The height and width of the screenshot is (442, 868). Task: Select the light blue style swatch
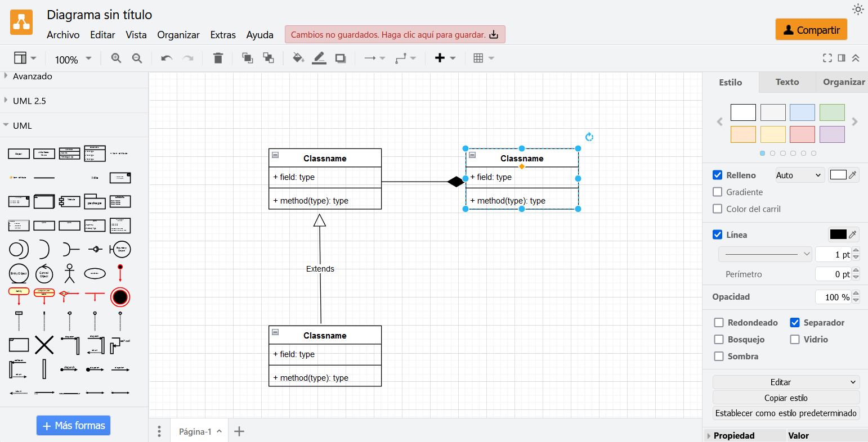tap(802, 112)
